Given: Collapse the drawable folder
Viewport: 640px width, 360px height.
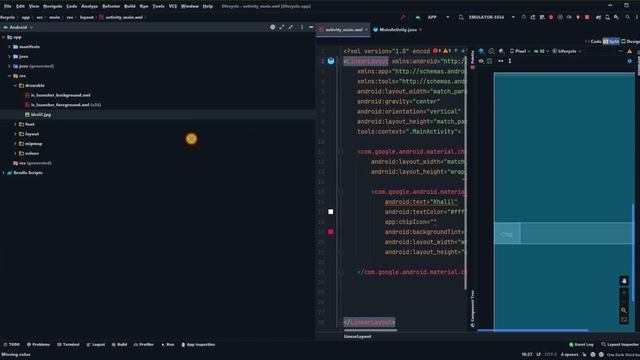Looking at the screenshot, I should click(16, 86).
